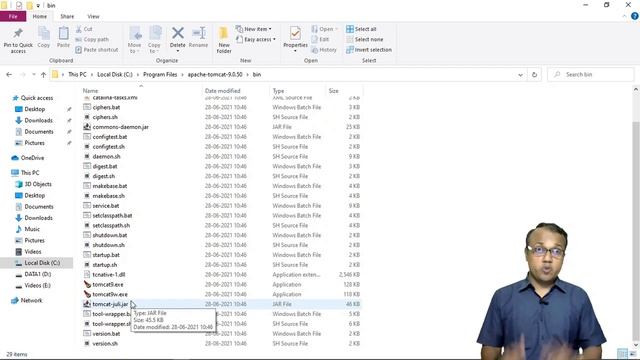Image resolution: width=640 pixels, height=360 pixels.
Task: Sort by Type column header
Action: tap(278, 91)
